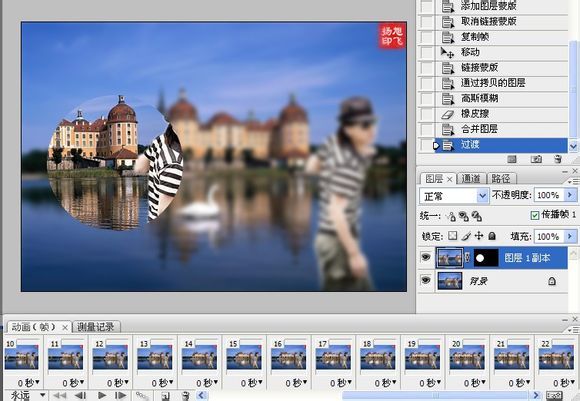
Task: Play the frame animation
Action: (102, 395)
